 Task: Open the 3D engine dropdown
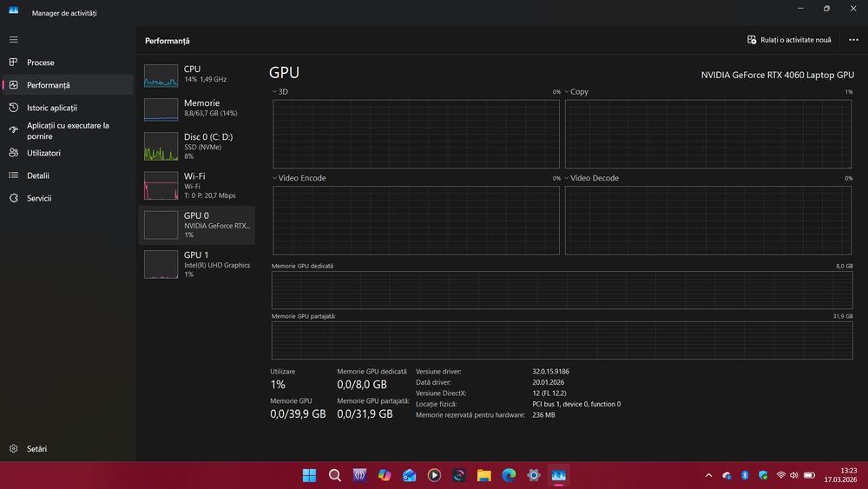tap(279, 92)
